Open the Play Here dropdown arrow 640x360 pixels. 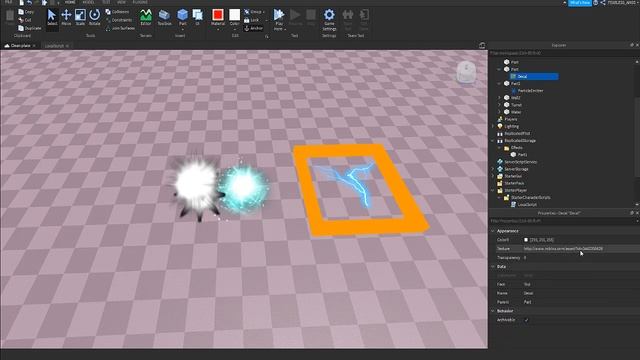[284, 29]
